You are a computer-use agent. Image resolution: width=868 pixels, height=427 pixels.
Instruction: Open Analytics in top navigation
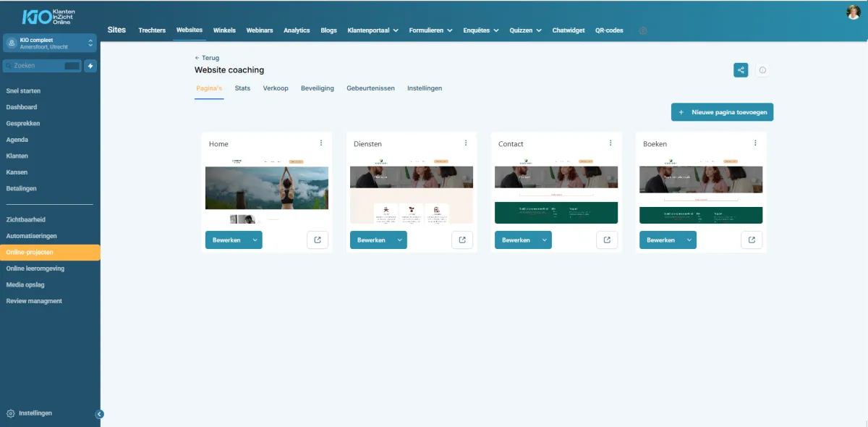tap(297, 30)
